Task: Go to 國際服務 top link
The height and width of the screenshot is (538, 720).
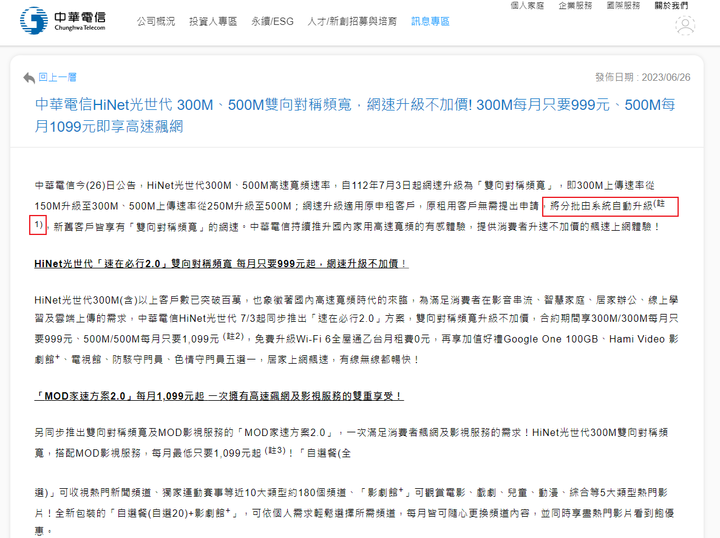Action: [x=623, y=6]
